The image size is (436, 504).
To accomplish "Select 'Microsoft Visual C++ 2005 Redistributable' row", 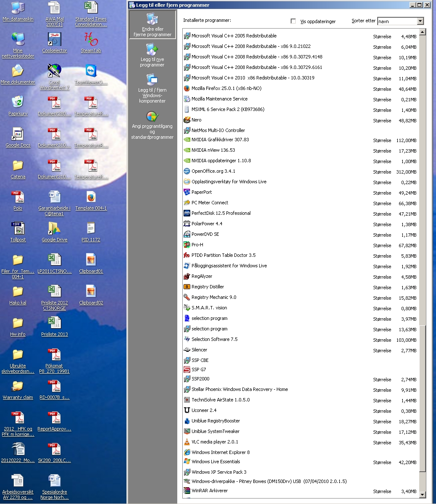I will [x=301, y=36].
